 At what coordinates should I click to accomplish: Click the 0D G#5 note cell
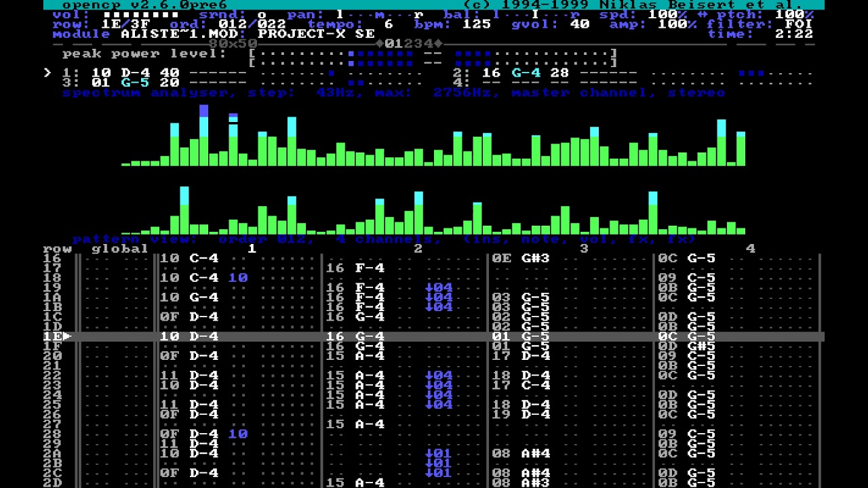(x=687, y=346)
